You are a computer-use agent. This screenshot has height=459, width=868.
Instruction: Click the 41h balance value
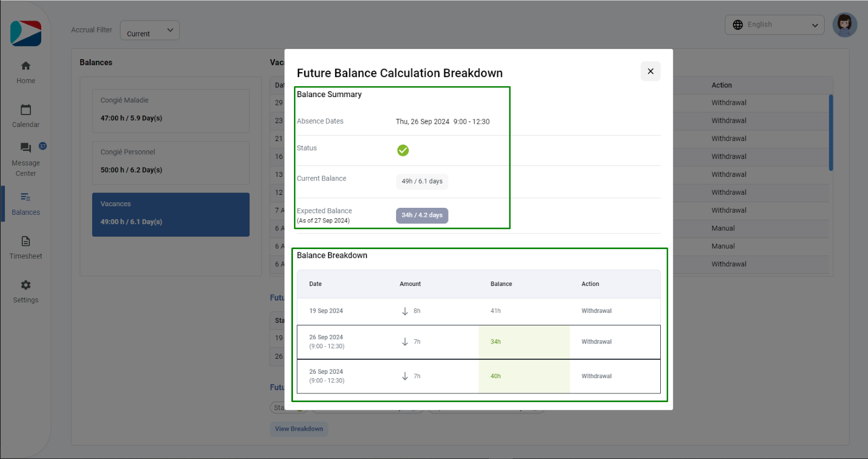pos(495,311)
